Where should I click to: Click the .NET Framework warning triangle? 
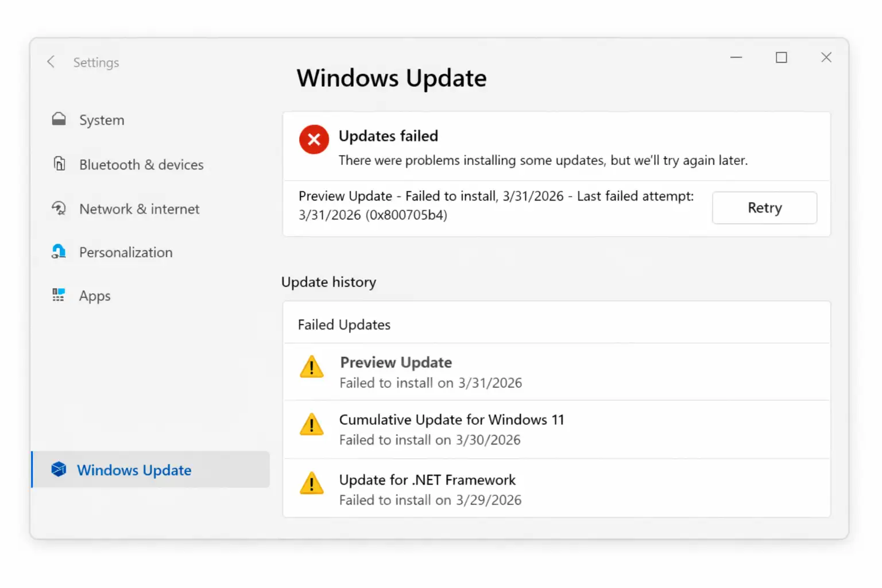(x=312, y=483)
